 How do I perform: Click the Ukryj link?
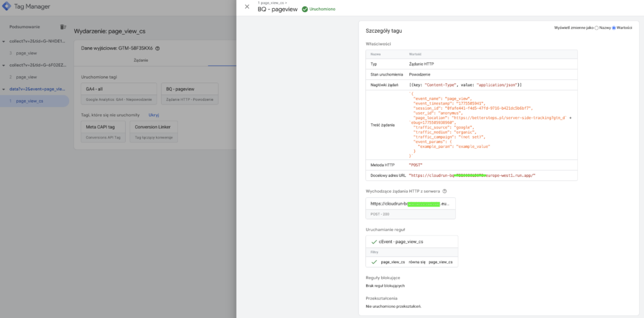[x=153, y=115]
